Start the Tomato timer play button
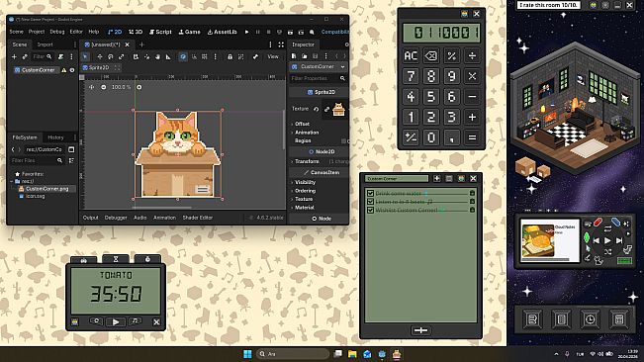644x362 pixels. (x=116, y=322)
